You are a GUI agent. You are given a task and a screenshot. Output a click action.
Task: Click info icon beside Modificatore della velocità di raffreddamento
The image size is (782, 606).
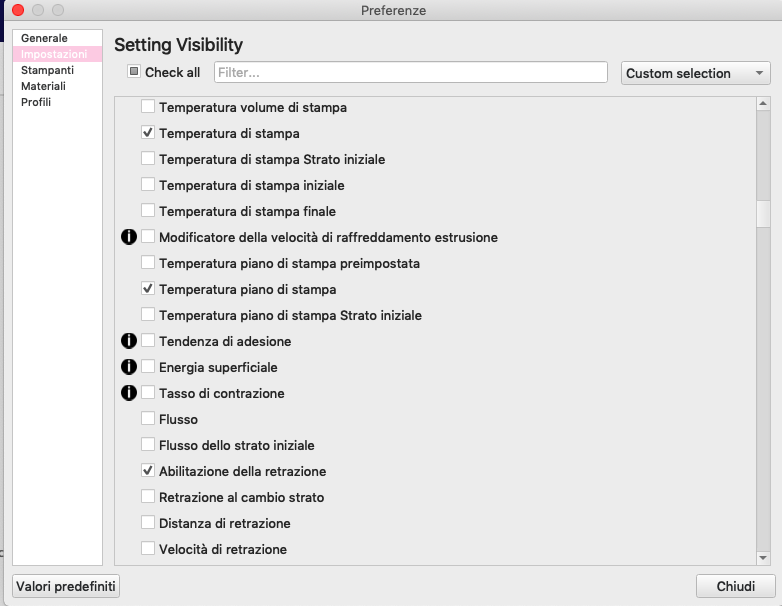click(129, 237)
